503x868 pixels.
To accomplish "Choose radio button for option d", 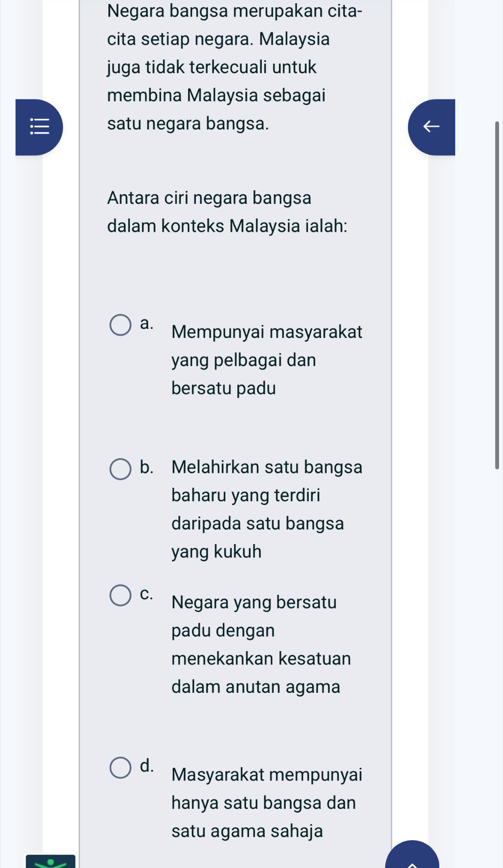I will pyautogui.click(x=121, y=768).
